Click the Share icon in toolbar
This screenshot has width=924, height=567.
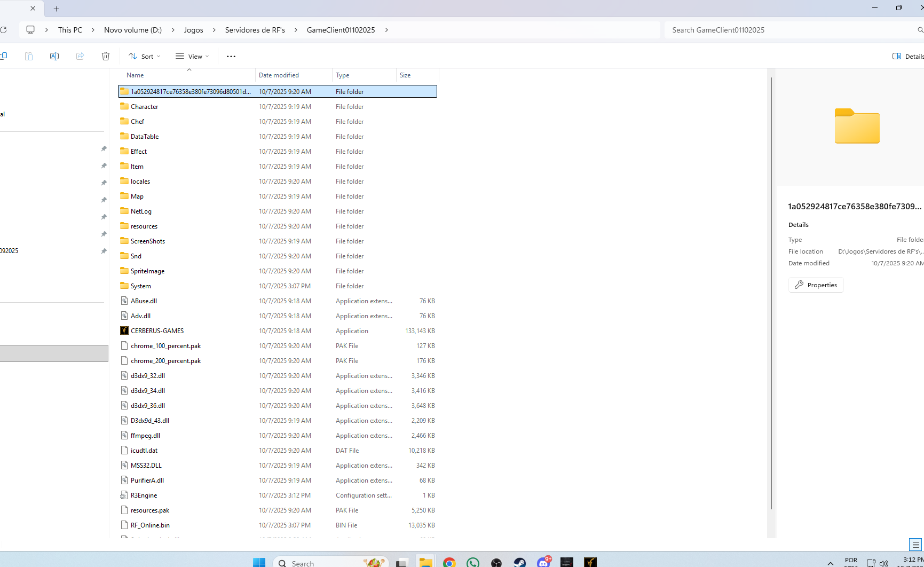(x=80, y=56)
